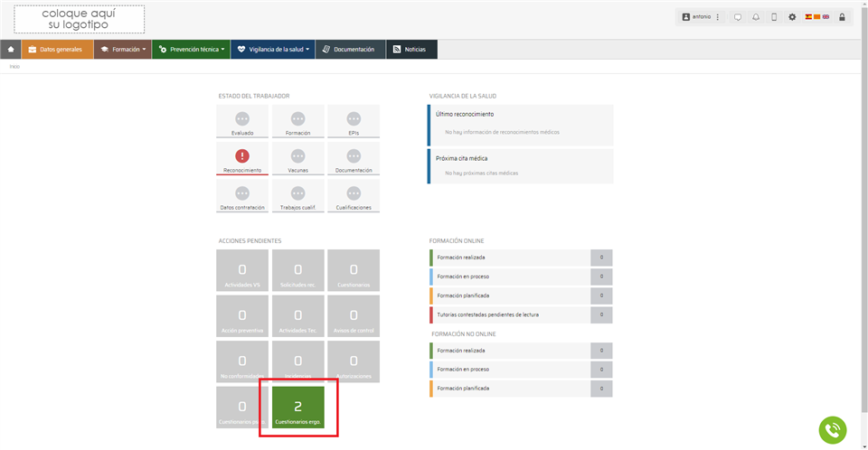Open the Trabajos cualif. status tile
Viewport: 868px width, 450px height.
click(x=297, y=196)
